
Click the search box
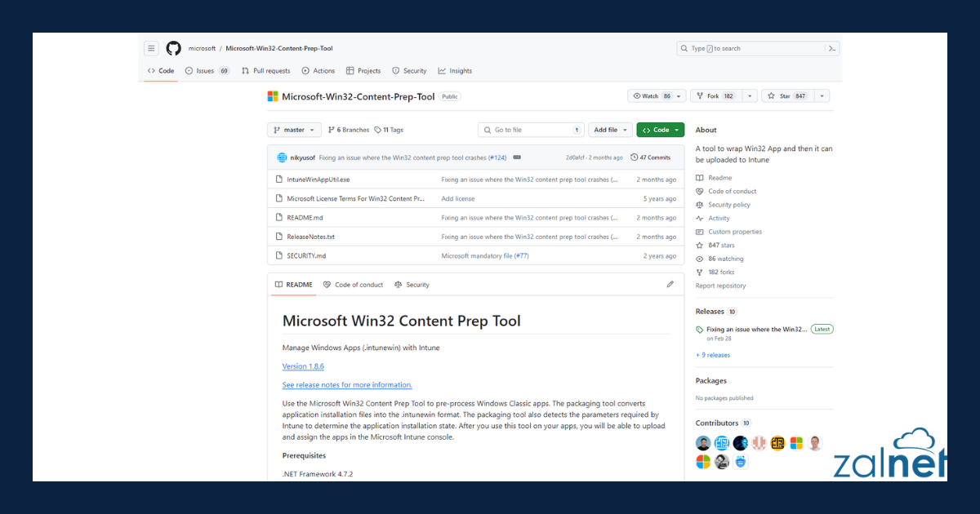pos(750,48)
